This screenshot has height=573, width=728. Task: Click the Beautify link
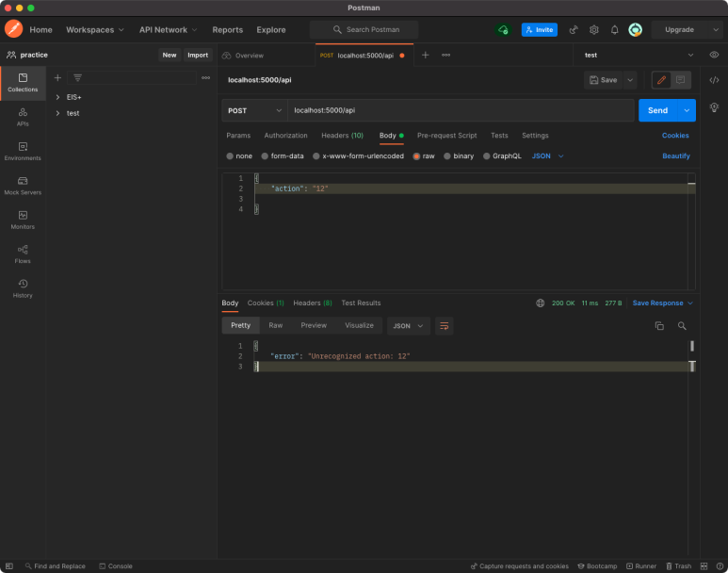(x=676, y=156)
